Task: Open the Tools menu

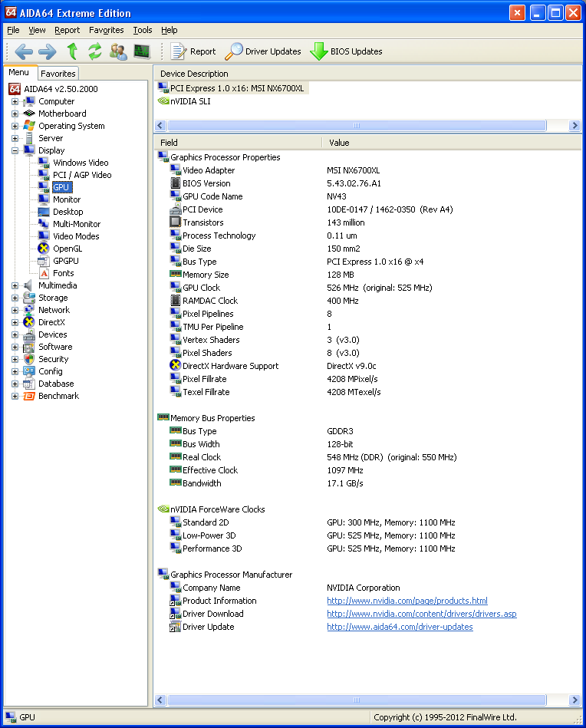Action: coord(143,30)
